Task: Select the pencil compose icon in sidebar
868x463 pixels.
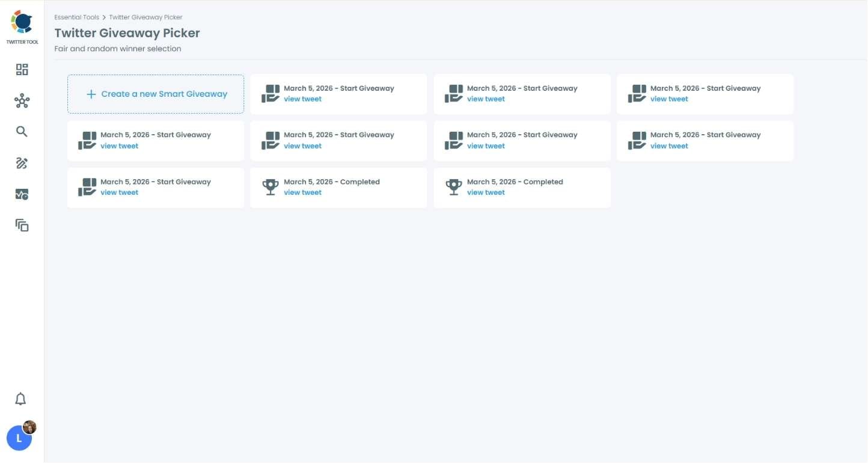Action: click(22, 163)
